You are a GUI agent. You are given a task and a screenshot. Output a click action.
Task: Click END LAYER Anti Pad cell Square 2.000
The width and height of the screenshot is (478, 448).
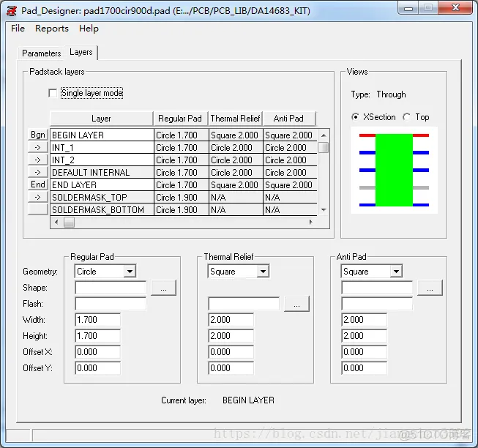point(290,185)
